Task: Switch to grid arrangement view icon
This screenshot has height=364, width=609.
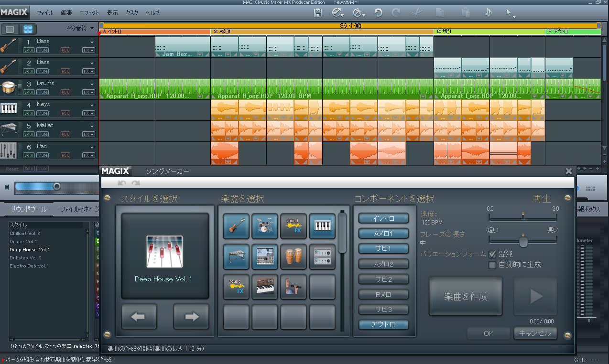Action: coord(28,29)
